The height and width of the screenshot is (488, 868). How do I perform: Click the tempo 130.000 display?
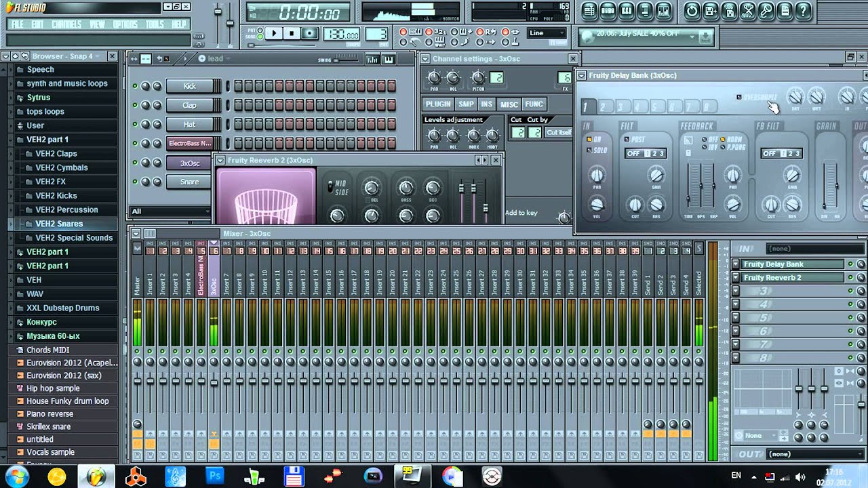pyautogui.click(x=342, y=34)
